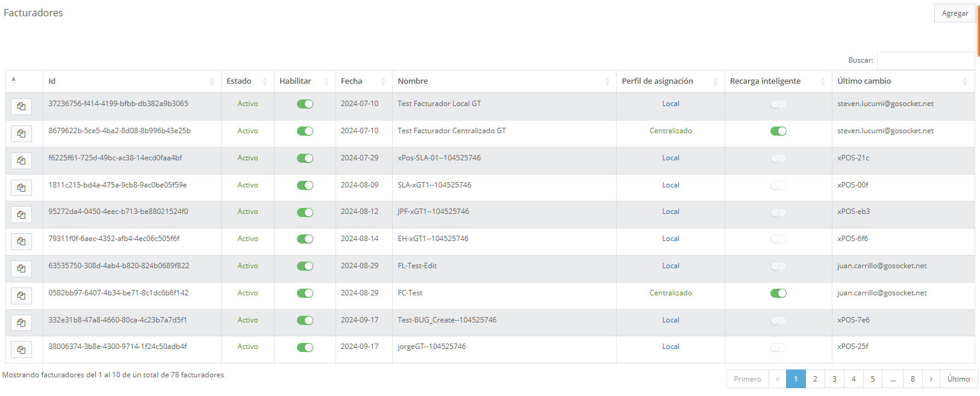Click xPOS-21c in Último cambio column
The height and width of the screenshot is (396, 980).
[x=853, y=158]
